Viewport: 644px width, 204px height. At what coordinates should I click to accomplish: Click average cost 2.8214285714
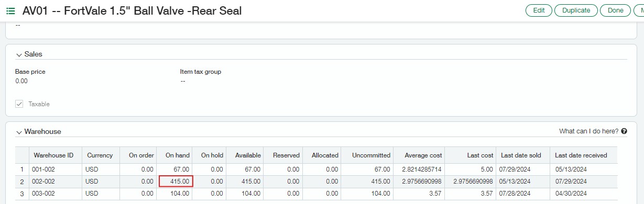pyautogui.click(x=419, y=169)
